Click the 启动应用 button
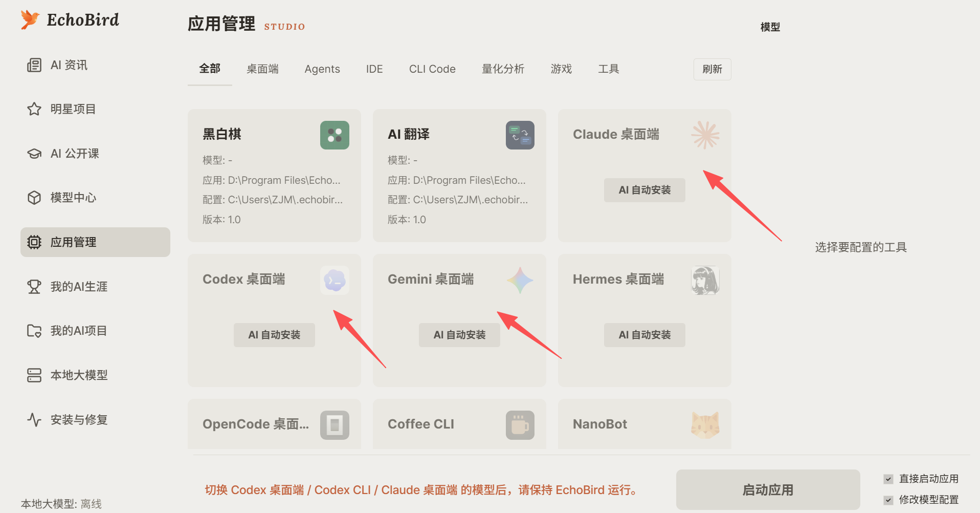The width and height of the screenshot is (980, 513). click(768, 490)
